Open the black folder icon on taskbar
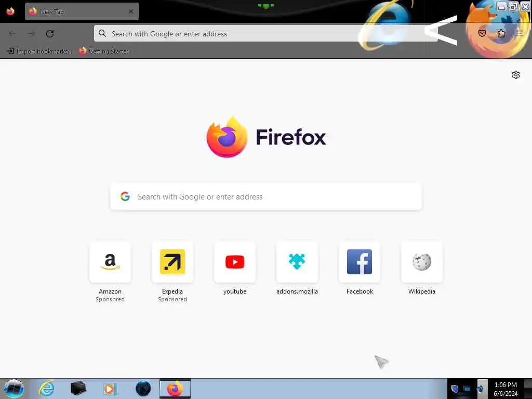Image resolution: width=532 pixels, height=399 pixels. [78, 389]
